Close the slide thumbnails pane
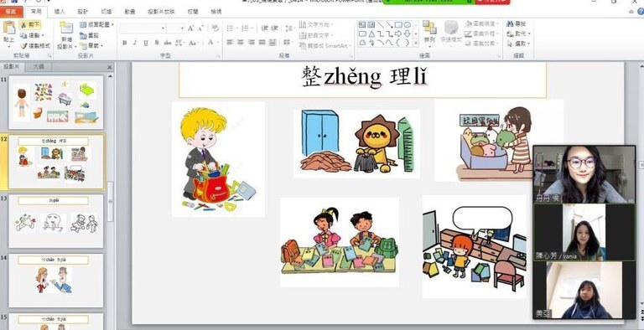 click(110, 67)
